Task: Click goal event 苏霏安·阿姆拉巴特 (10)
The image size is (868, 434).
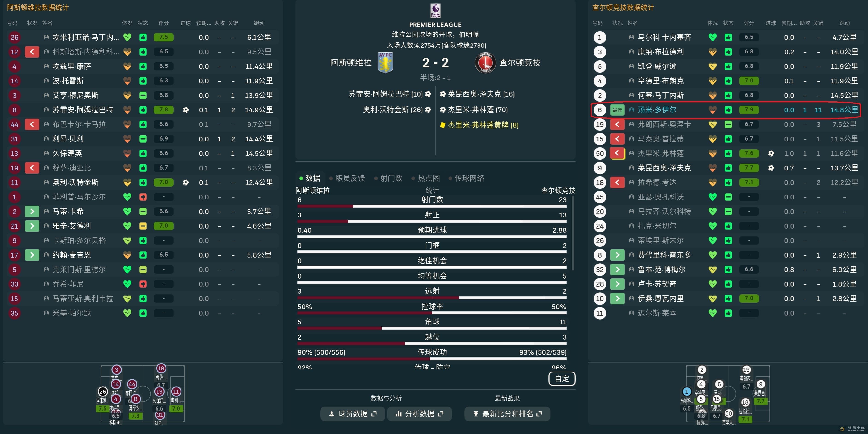Action: (x=390, y=94)
